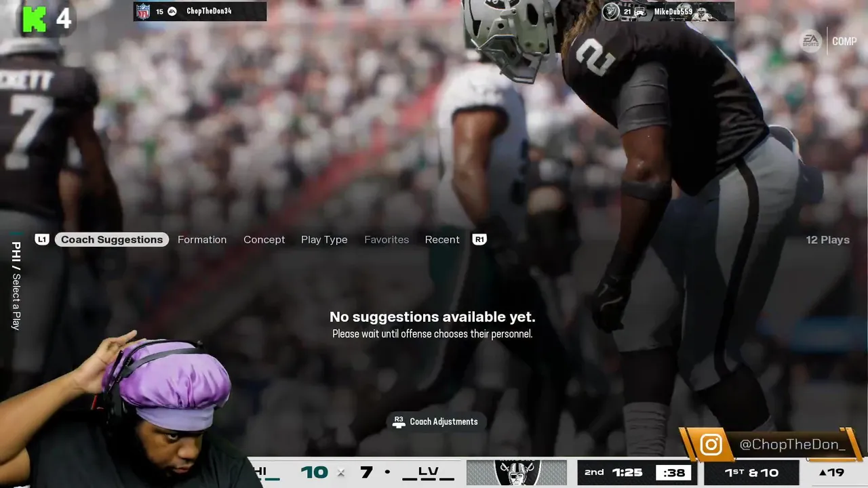Click the @ChopTheDon_ handle

click(x=792, y=445)
